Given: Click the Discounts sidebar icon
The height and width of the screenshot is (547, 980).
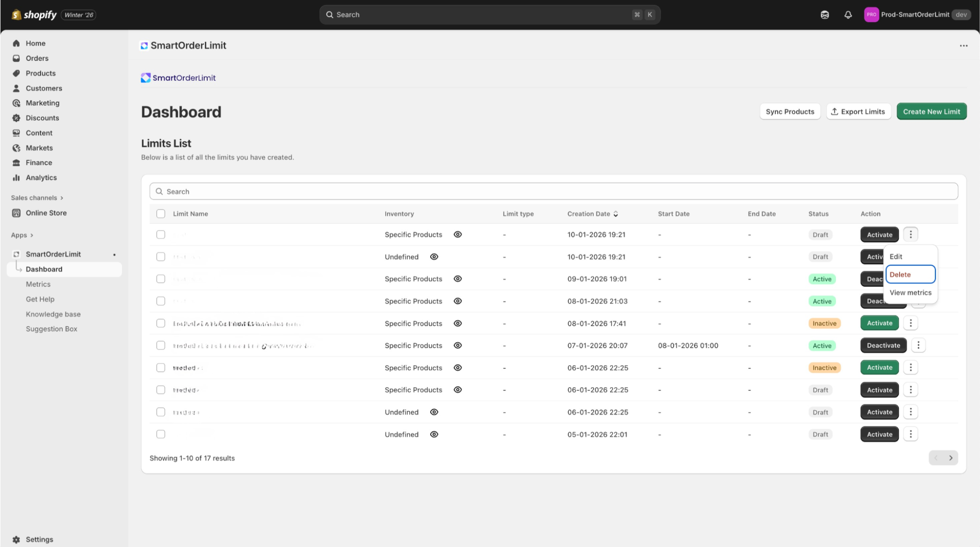Looking at the screenshot, I should 16,118.
